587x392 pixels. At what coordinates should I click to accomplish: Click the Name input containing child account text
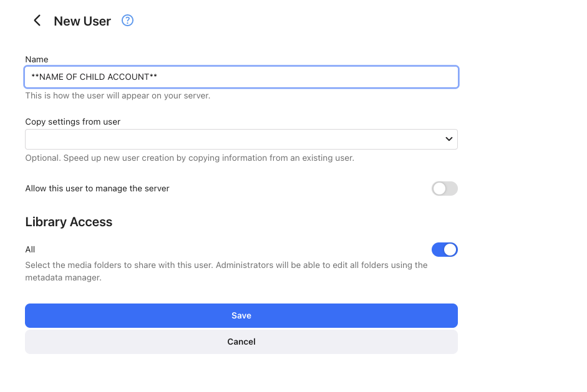[x=241, y=77]
